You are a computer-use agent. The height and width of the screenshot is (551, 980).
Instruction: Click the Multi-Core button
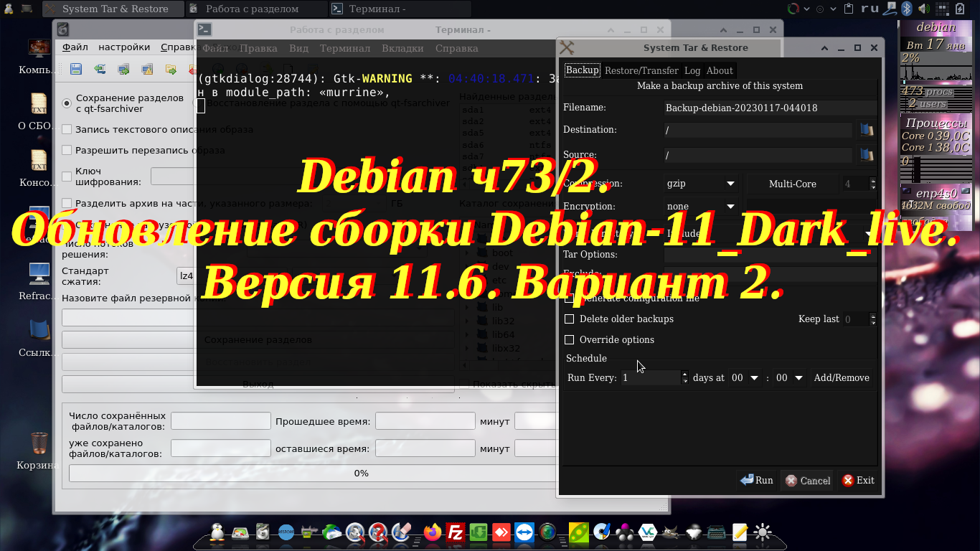click(x=793, y=184)
